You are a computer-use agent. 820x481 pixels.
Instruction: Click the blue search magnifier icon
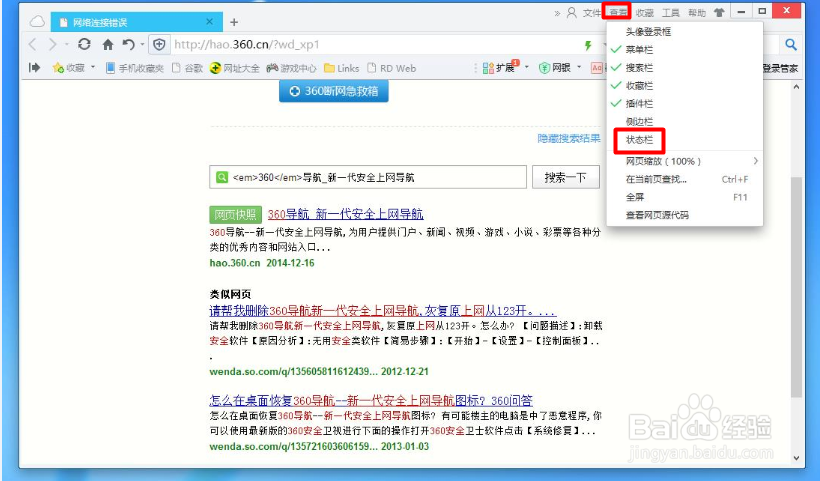click(x=791, y=45)
